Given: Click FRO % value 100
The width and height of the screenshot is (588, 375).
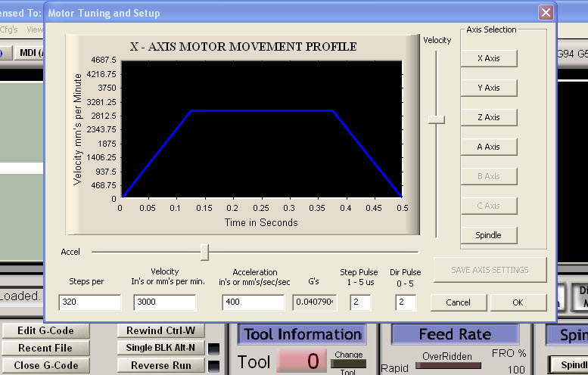Looking at the screenshot, I should [x=516, y=370].
